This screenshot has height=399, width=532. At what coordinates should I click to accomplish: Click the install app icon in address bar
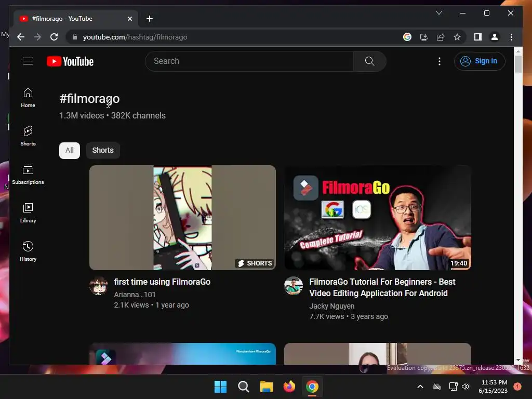[424, 37]
